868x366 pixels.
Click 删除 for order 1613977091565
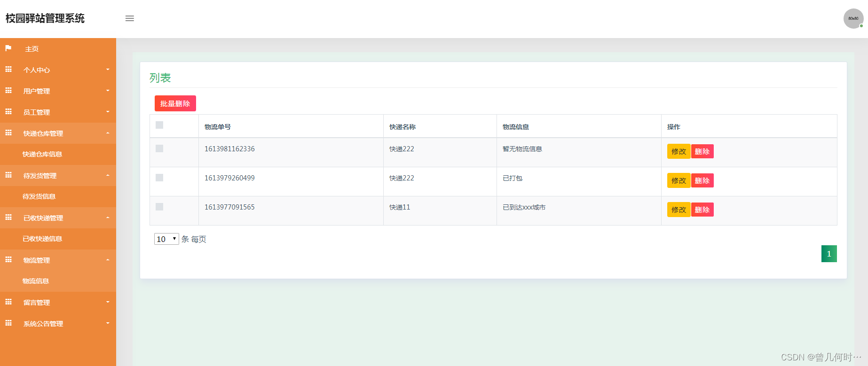702,210
